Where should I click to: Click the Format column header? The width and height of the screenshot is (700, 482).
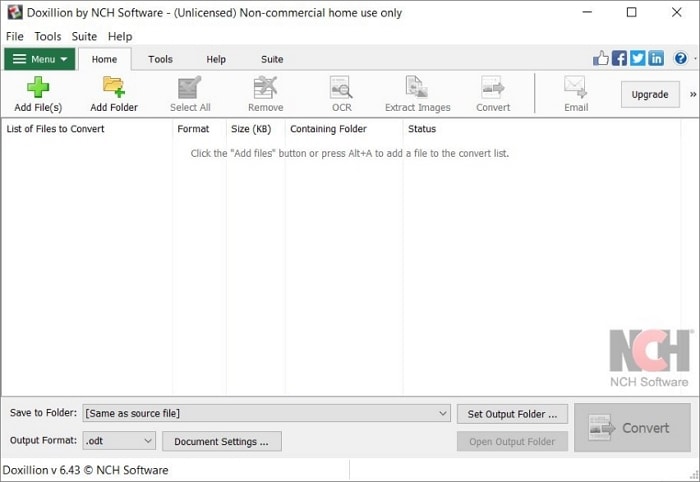pos(200,129)
